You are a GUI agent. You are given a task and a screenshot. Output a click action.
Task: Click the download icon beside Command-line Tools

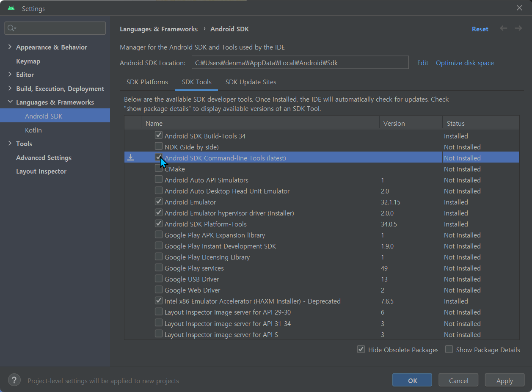[x=131, y=157]
